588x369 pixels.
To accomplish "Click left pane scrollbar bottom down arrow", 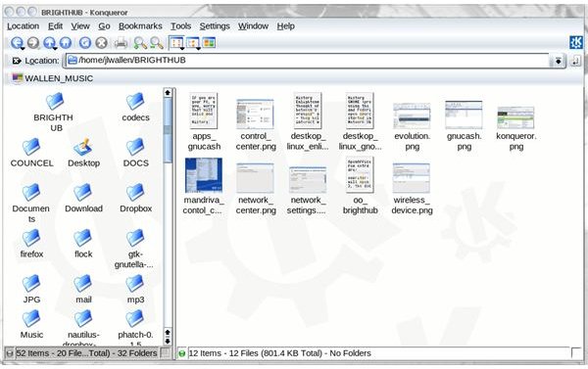I will coord(168,342).
